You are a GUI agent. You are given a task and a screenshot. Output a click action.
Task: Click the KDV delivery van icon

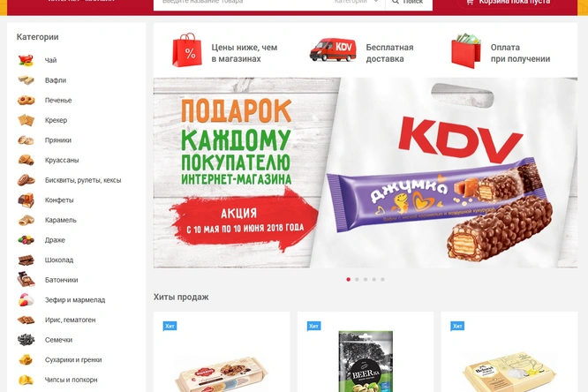pyautogui.click(x=333, y=50)
